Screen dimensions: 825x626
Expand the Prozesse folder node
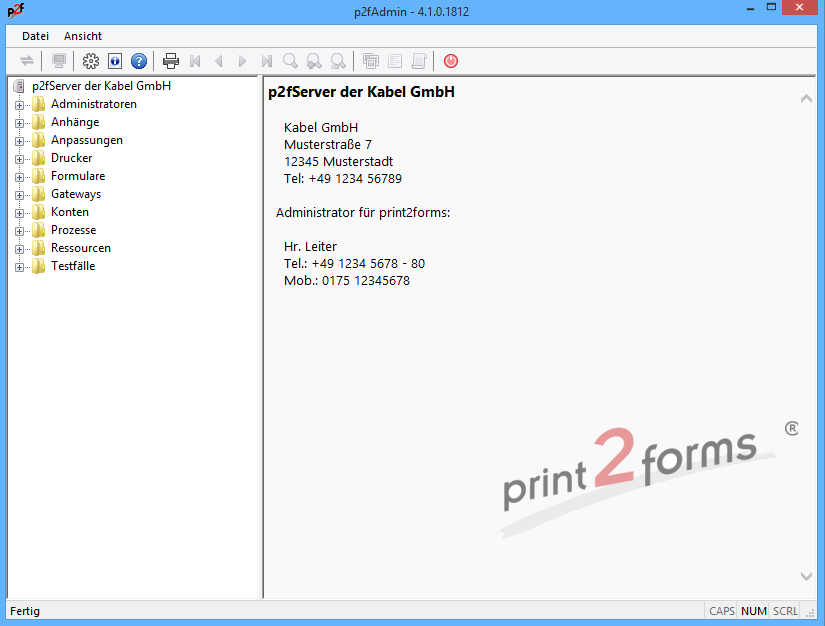point(19,230)
